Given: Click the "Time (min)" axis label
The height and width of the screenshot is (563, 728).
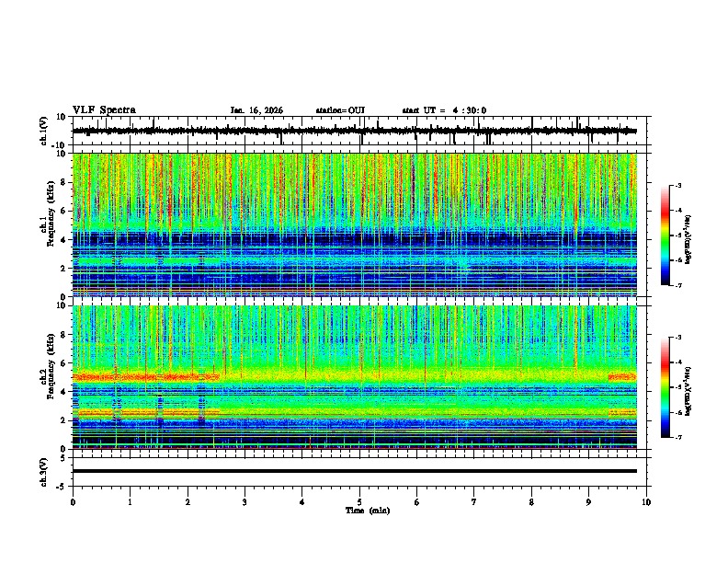Looking at the screenshot, I should click(x=368, y=511).
